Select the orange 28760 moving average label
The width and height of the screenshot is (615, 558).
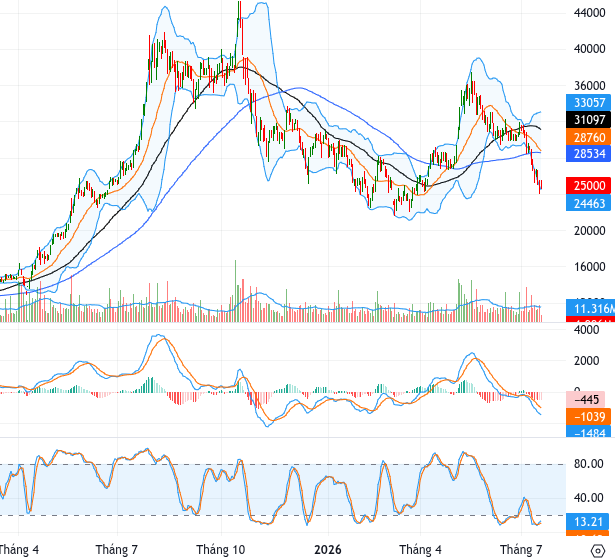(588, 138)
